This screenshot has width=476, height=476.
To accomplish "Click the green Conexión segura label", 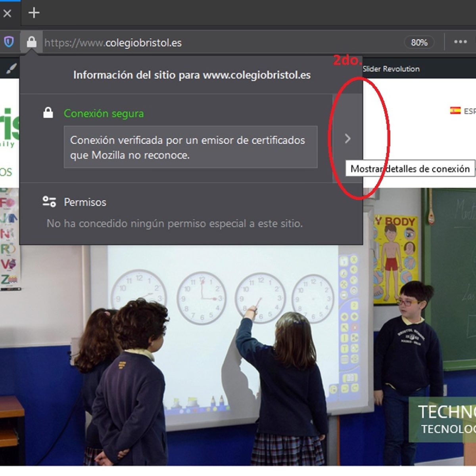I will (x=104, y=113).
